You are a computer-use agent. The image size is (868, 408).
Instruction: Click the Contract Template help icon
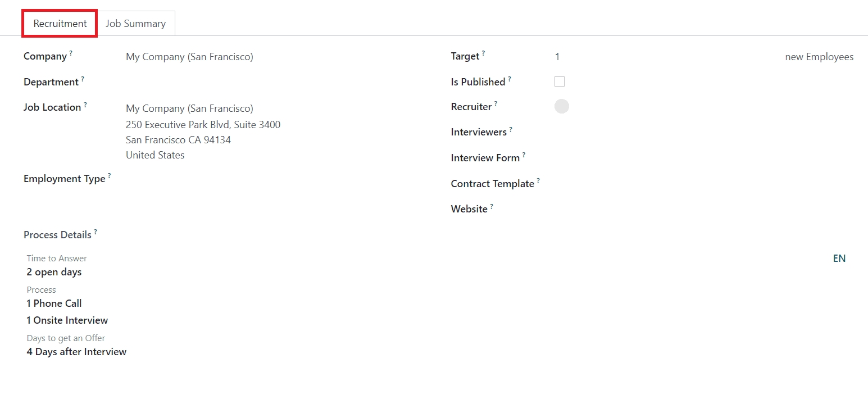pos(538,180)
